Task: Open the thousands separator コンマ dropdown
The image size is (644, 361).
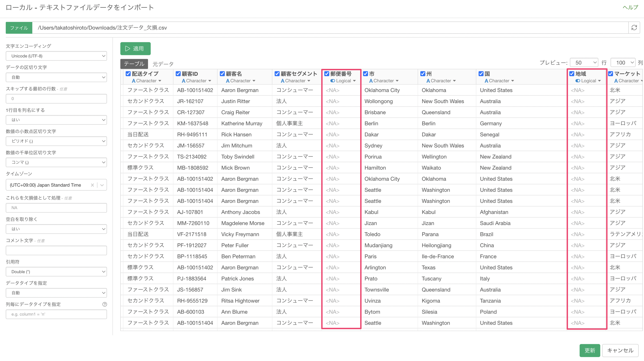Action: pos(56,162)
